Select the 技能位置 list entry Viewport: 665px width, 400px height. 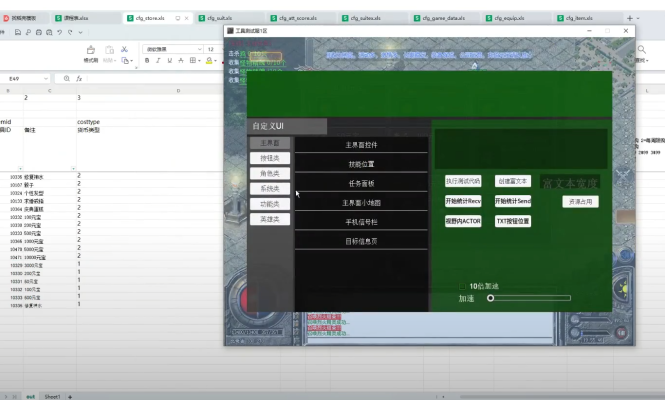tap(361, 164)
